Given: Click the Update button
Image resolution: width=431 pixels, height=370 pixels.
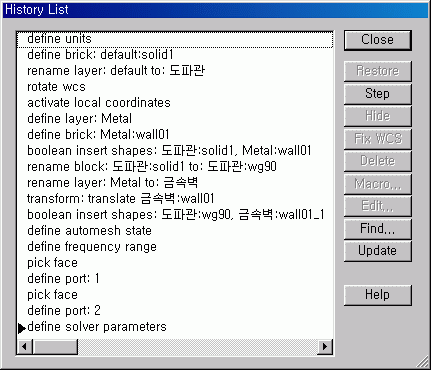Looking at the screenshot, I should point(378,251).
